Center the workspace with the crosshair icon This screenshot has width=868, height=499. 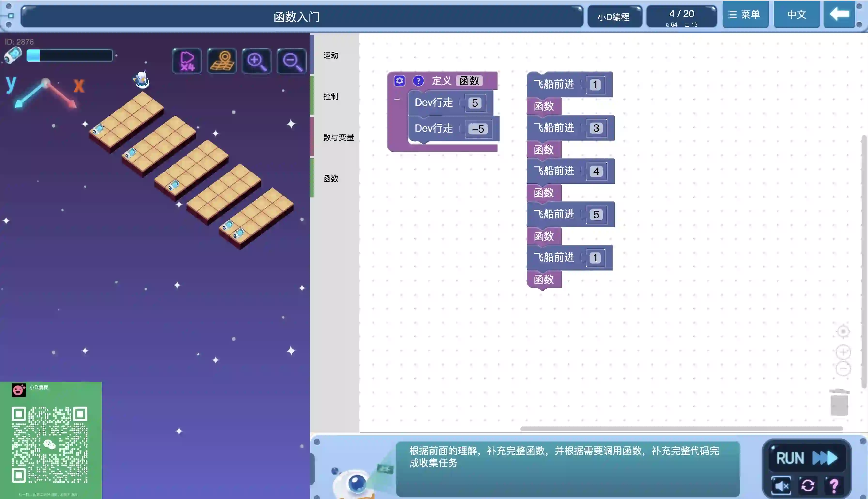[843, 331]
